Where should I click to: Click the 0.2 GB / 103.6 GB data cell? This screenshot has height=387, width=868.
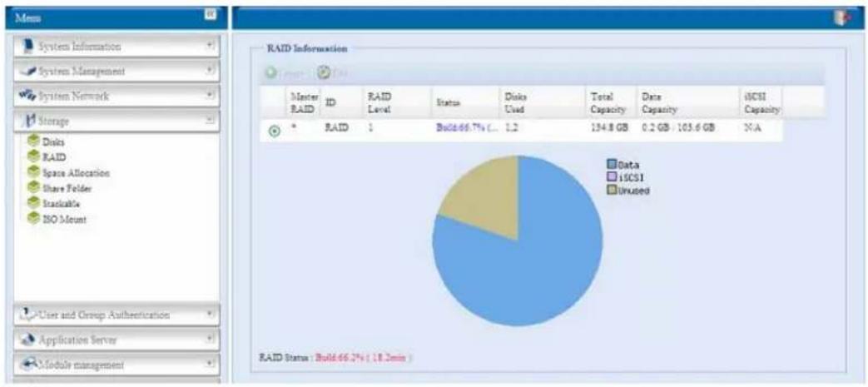(677, 127)
